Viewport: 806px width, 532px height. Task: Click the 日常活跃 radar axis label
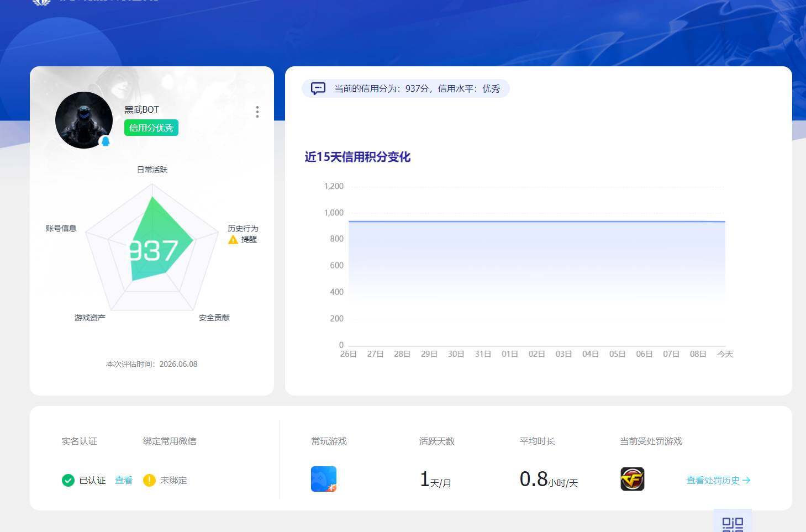(152, 170)
